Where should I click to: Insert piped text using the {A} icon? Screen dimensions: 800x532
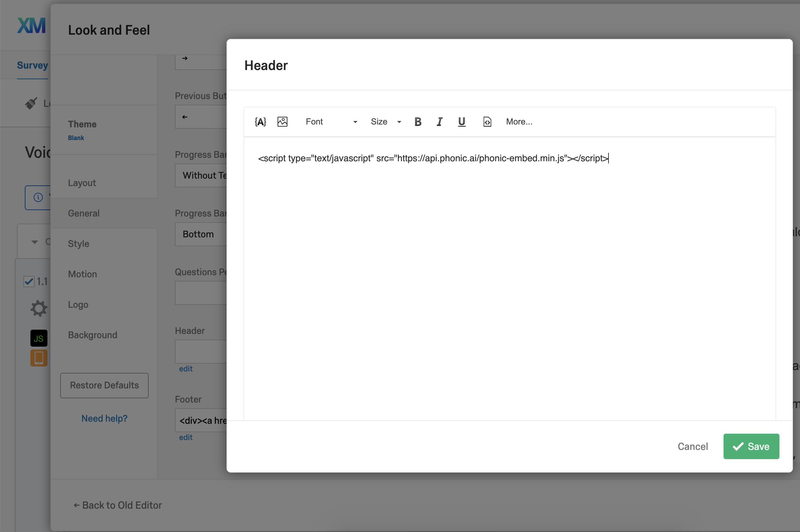[260, 121]
